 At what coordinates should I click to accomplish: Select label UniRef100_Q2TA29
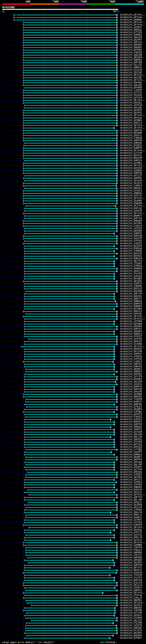tap(131, 98)
